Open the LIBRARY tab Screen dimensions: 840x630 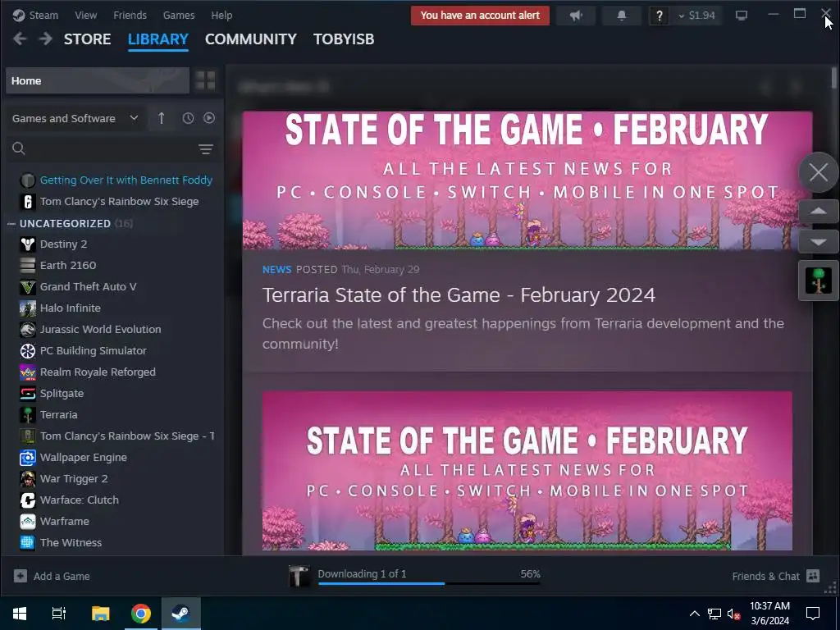[x=158, y=39]
